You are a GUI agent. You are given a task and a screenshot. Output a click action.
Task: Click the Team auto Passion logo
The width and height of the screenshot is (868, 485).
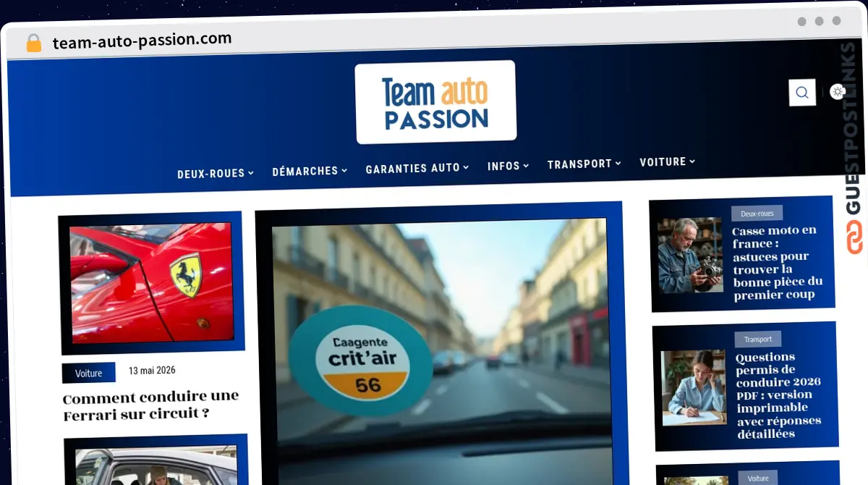click(435, 102)
